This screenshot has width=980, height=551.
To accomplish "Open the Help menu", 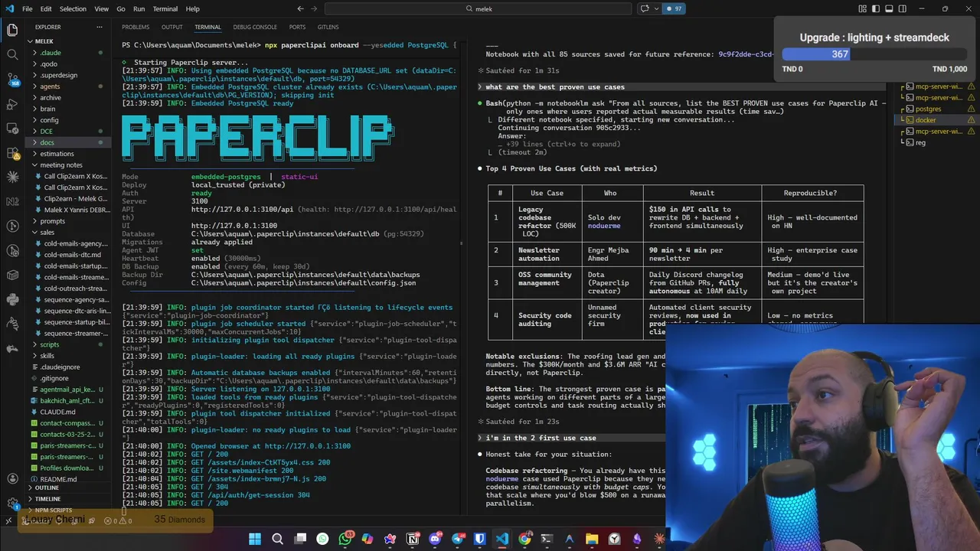I will pyautogui.click(x=193, y=8).
